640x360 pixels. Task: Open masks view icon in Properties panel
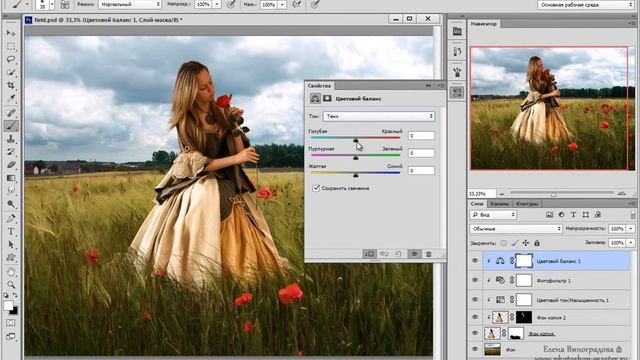327,98
